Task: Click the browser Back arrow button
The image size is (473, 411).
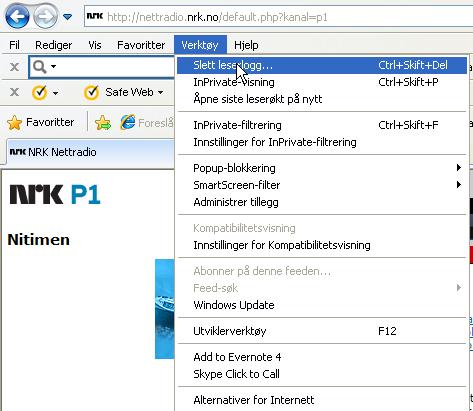Action: 17,16
